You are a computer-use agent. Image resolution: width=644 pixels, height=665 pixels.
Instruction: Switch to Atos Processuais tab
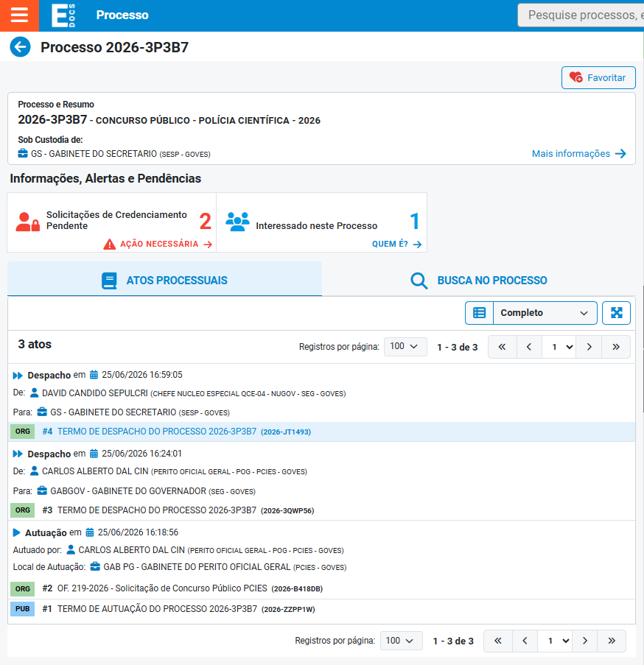pyautogui.click(x=164, y=280)
